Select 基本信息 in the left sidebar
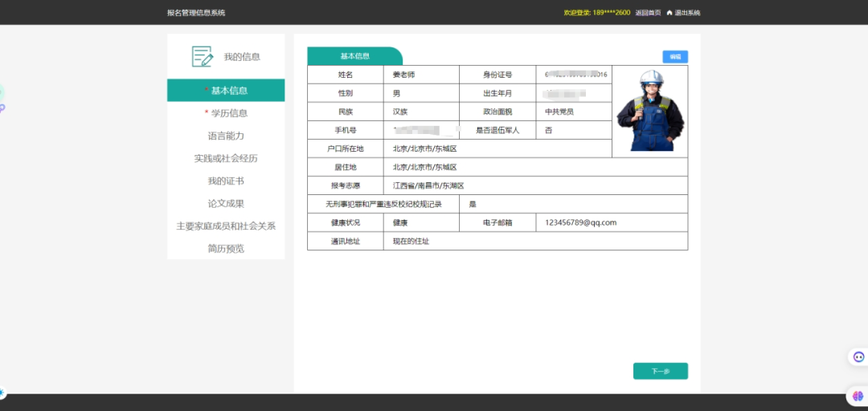 [x=226, y=90]
